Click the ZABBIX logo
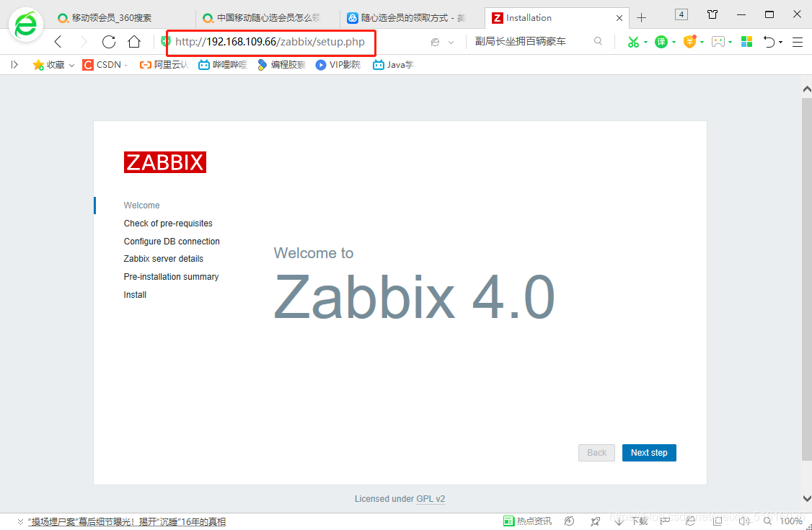The width and height of the screenshot is (812, 530). [x=165, y=162]
